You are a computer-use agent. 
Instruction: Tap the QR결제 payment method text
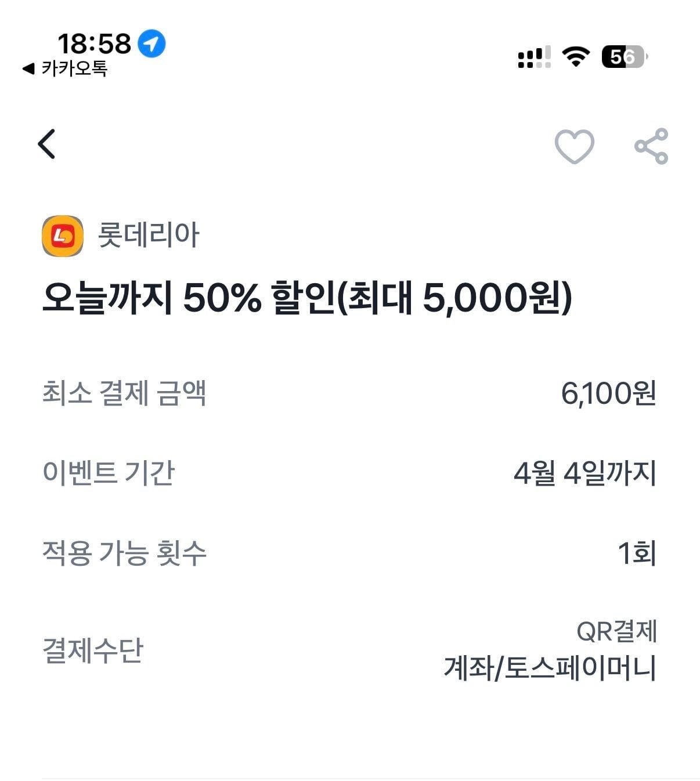pos(616,631)
